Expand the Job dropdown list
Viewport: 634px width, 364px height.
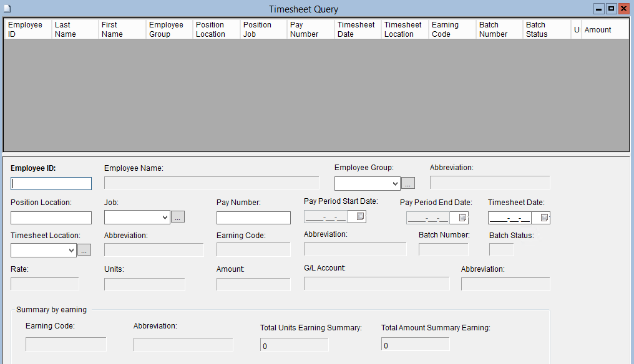[165, 218]
